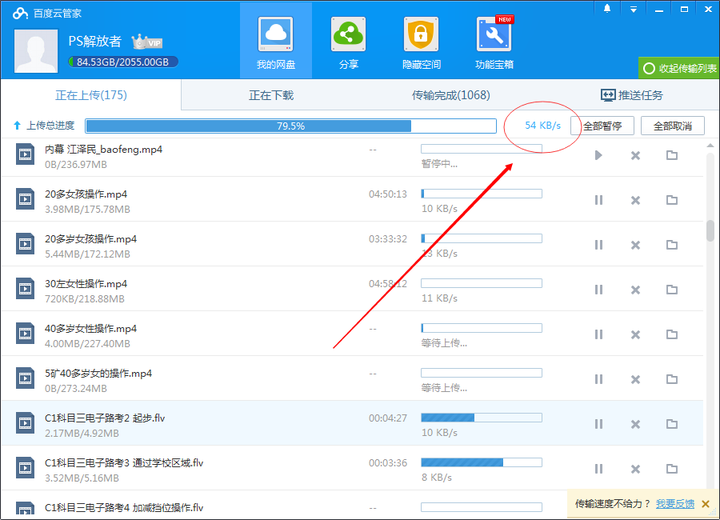This screenshot has height=520, width=720.
Task: Click video file icon of 起步.flv
Action: (x=25, y=423)
